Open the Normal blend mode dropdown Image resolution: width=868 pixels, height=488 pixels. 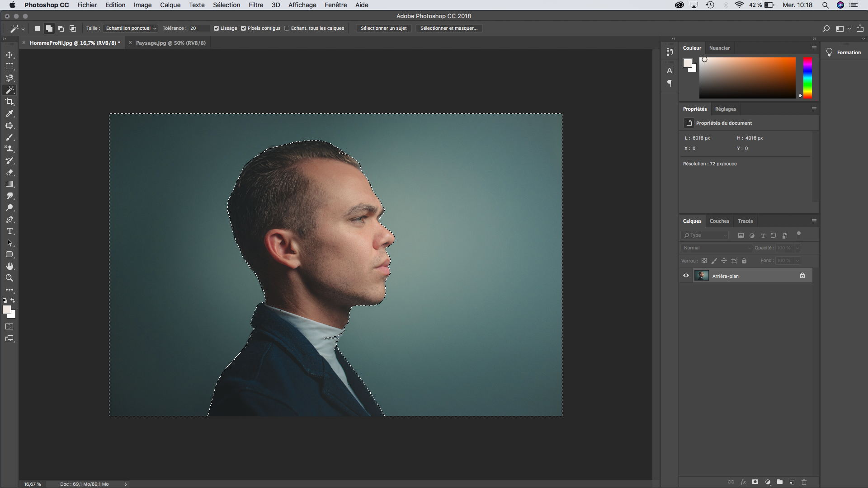click(x=717, y=248)
